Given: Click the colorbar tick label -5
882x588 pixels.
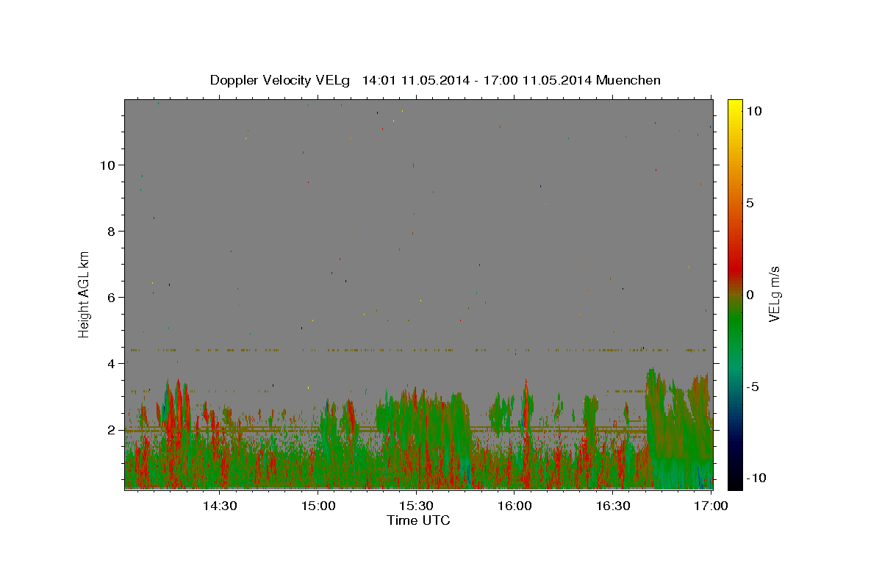Looking at the screenshot, I should [751, 387].
